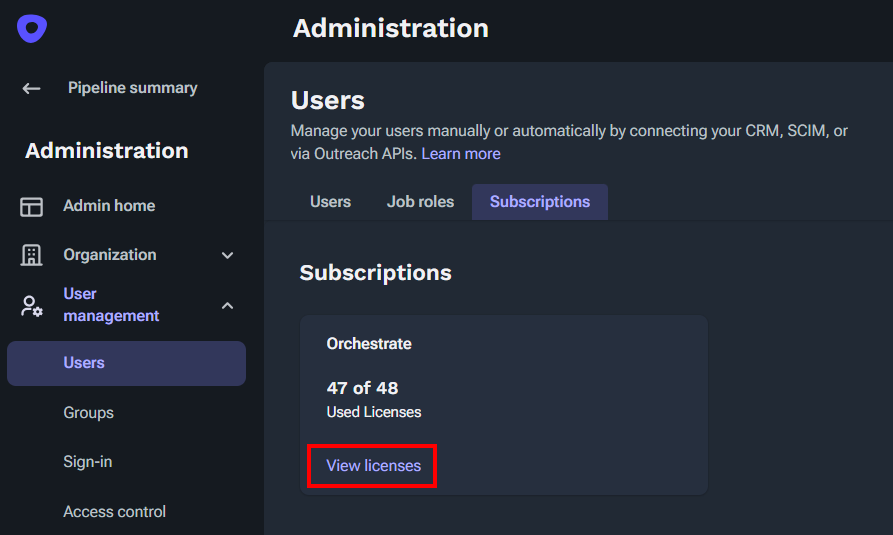Click the Used Licenses label

(374, 412)
